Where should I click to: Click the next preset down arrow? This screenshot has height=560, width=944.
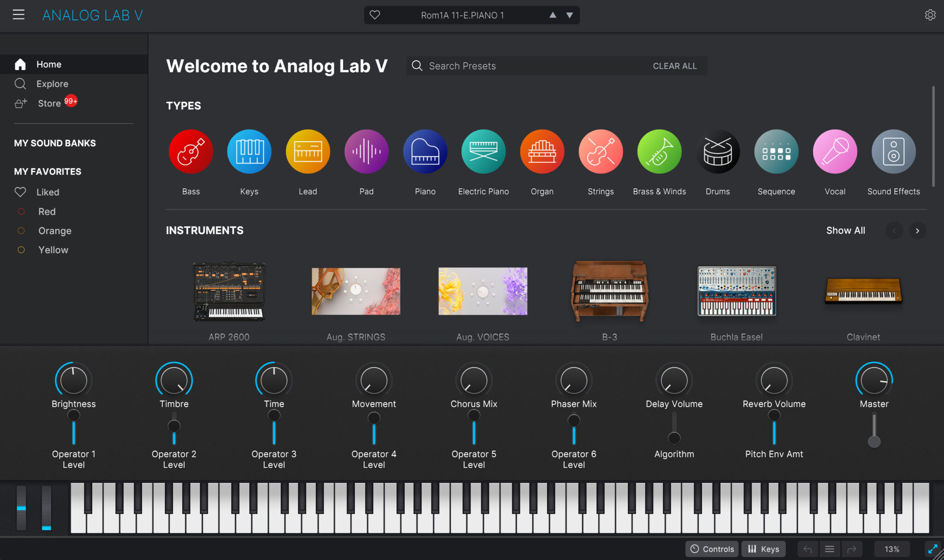[x=569, y=15]
